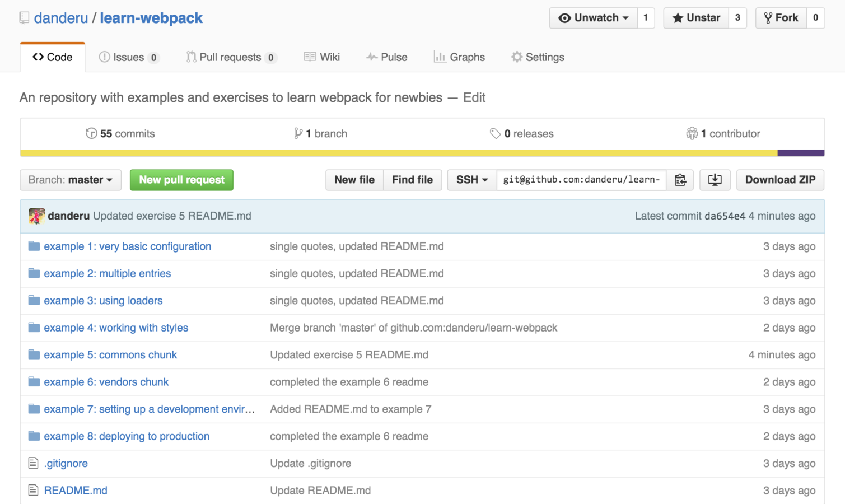Click the Pulse activity icon
Viewport: 845px width, 504px height.
click(x=371, y=57)
